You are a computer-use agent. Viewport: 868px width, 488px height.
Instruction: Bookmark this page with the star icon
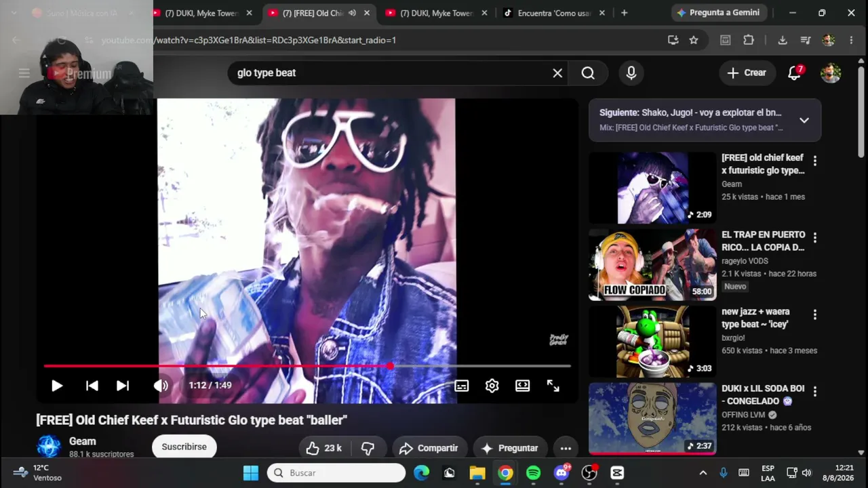click(694, 40)
